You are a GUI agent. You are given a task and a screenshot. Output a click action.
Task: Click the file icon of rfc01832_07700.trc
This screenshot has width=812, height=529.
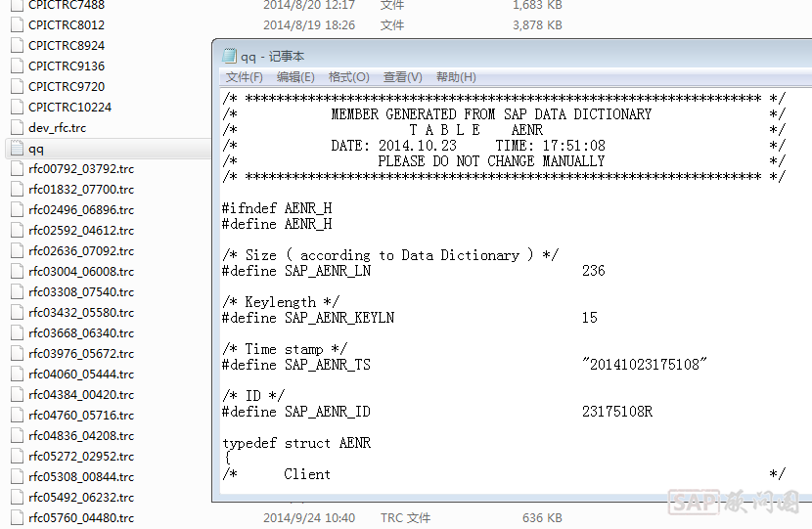coord(17,190)
